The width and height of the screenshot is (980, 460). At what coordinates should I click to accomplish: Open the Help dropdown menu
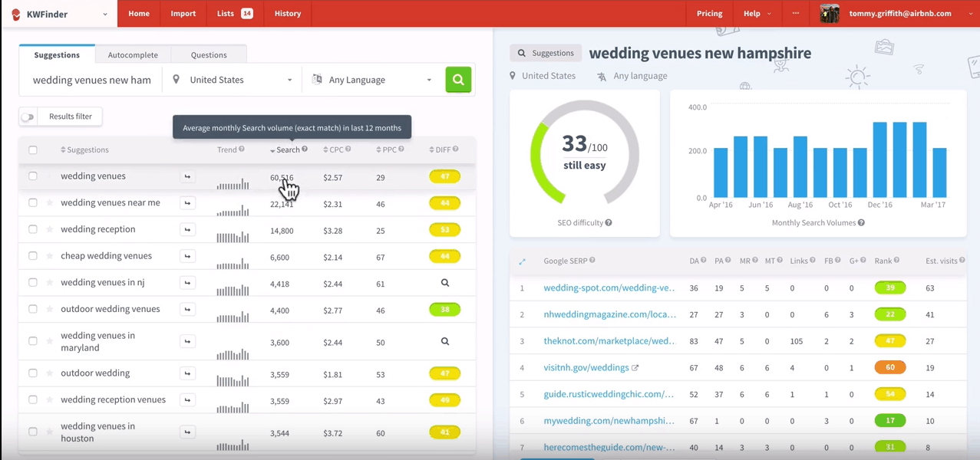[757, 13]
